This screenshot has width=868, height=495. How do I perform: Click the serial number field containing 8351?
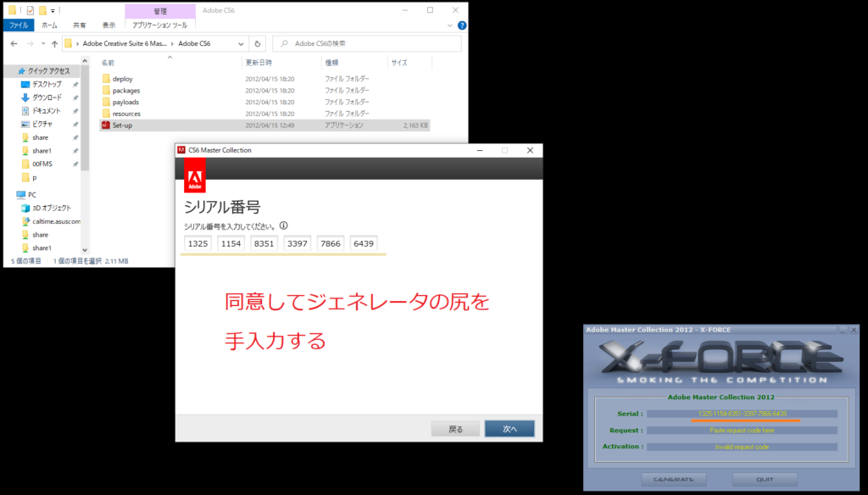click(x=264, y=243)
